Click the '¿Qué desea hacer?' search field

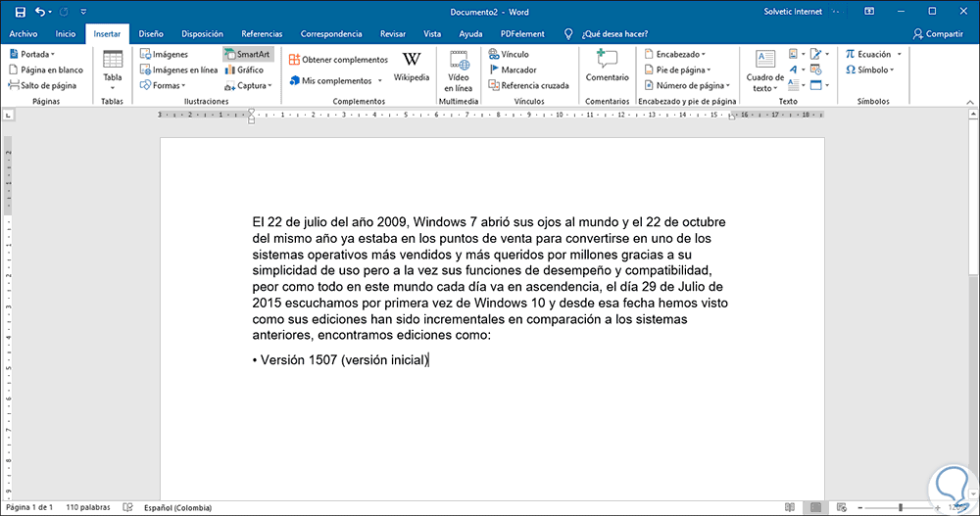pos(614,33)
